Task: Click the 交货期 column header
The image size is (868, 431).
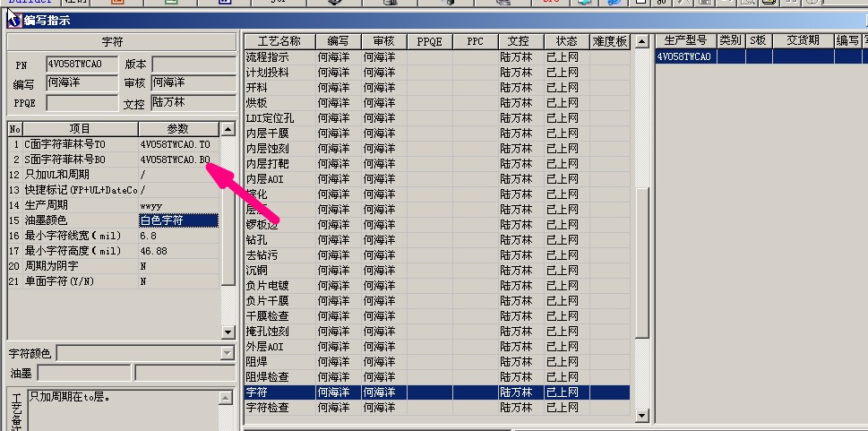Action: pos(803,41)
